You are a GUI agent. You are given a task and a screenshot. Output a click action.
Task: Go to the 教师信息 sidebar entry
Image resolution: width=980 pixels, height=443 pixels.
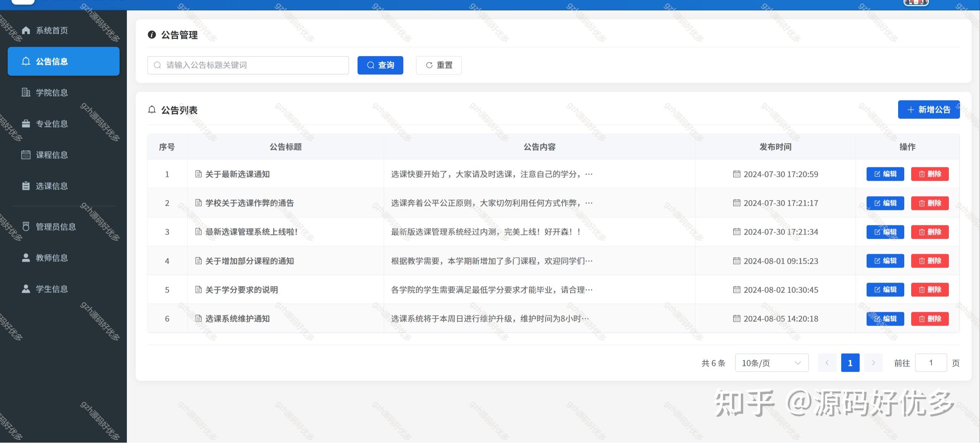pyautogui.click(x=63, y=258)
